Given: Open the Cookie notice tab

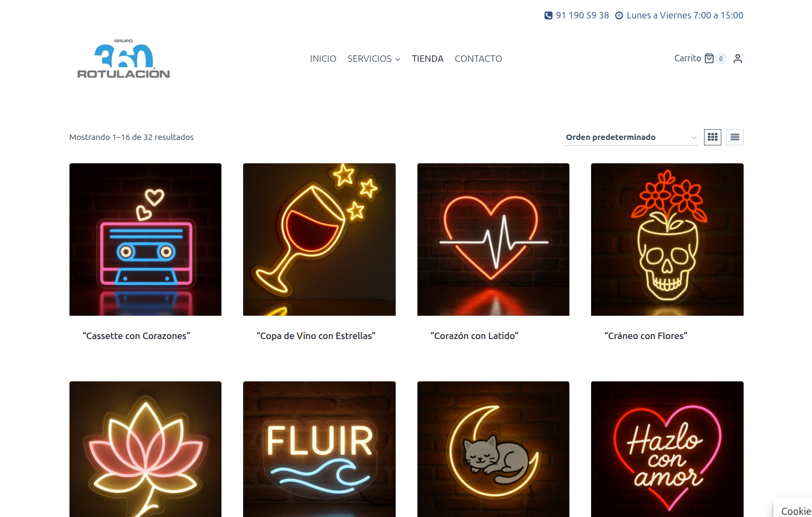Looking at the screenshot, I should 794,509.
